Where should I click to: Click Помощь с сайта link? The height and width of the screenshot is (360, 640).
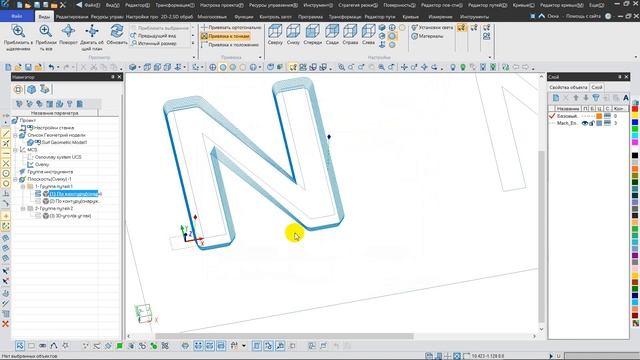(583, 16)
